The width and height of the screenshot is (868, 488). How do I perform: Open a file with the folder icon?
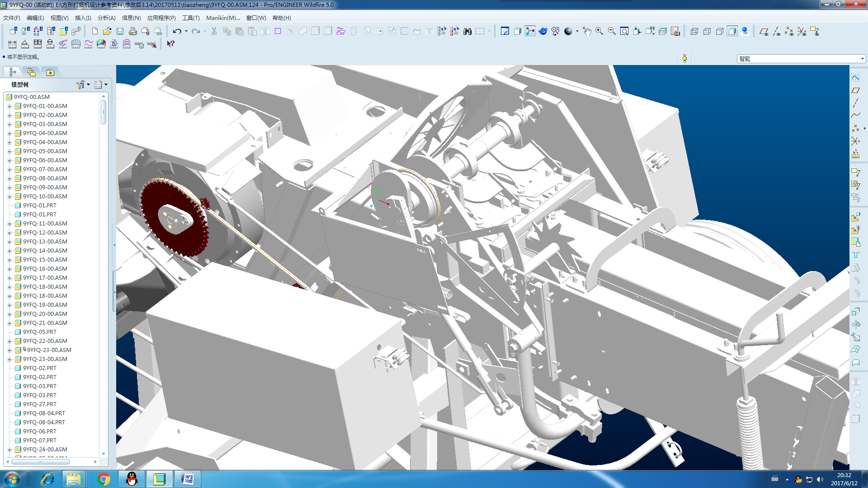click(x=107, y=31)
